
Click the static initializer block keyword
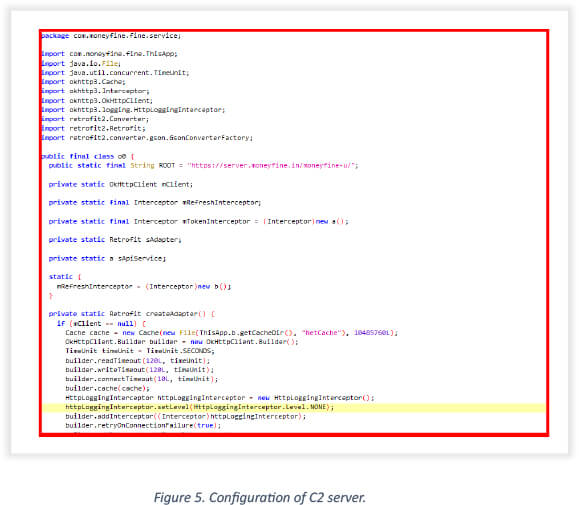[61, 277]
